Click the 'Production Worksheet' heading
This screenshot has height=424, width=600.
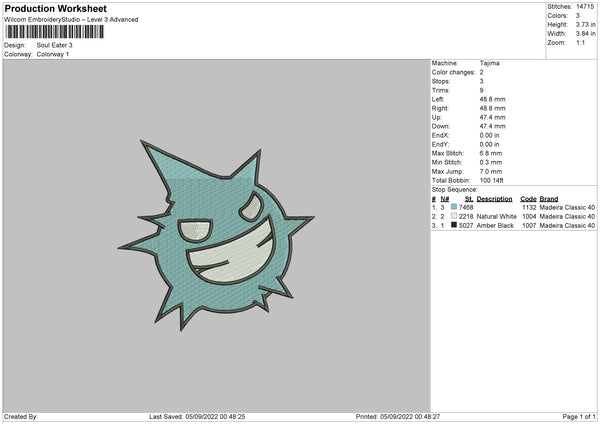[x=55, y=8]
